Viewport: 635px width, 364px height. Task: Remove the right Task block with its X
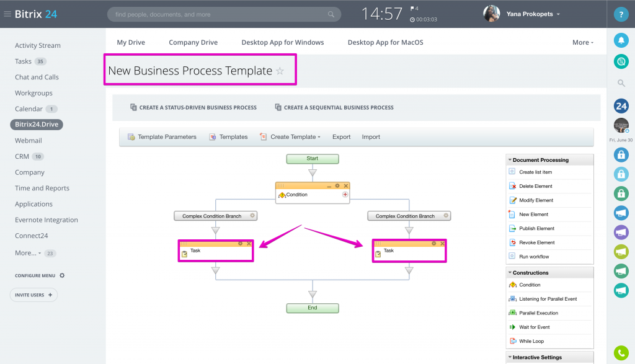443,243
